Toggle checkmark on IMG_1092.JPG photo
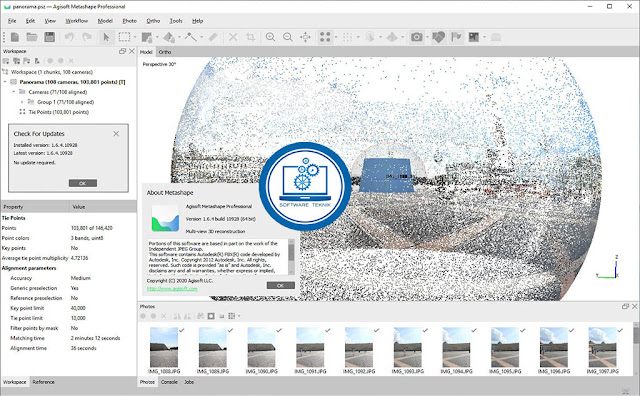The height and width of the screenshot is (396, 640). 376,330
